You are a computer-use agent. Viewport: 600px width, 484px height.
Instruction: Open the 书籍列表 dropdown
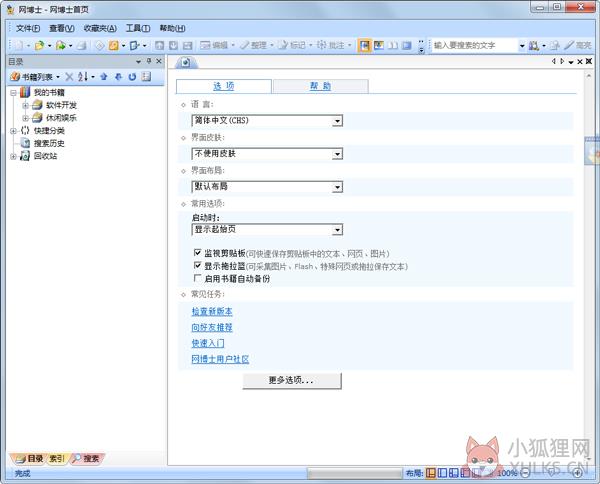coord(36,77)
